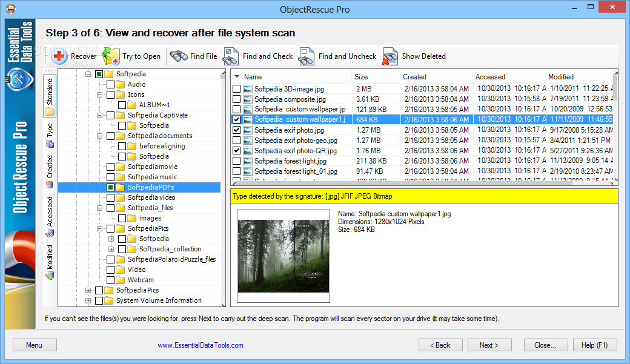Switch to the Standard view tab
This screenshot has height=364, width=630.
[50, 96]
